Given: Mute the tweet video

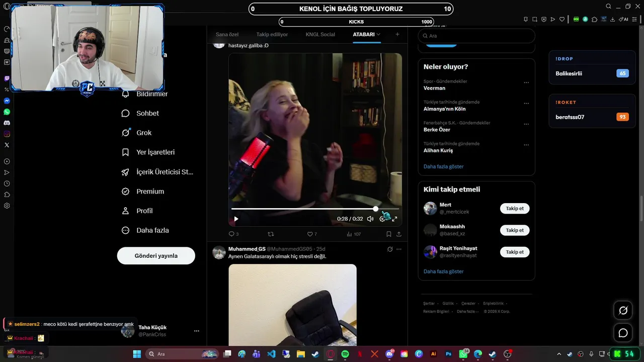Looking at the screenshot, I should pyautogui.click(x=370, y=219).
